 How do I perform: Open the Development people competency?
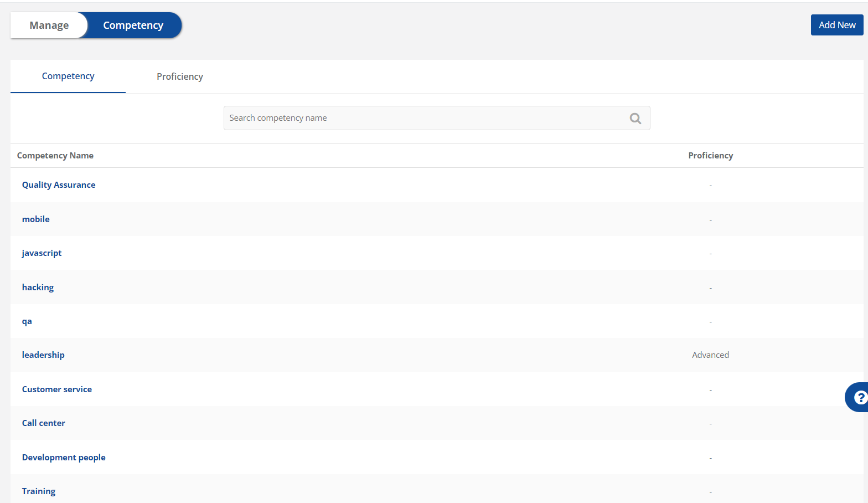64,458
